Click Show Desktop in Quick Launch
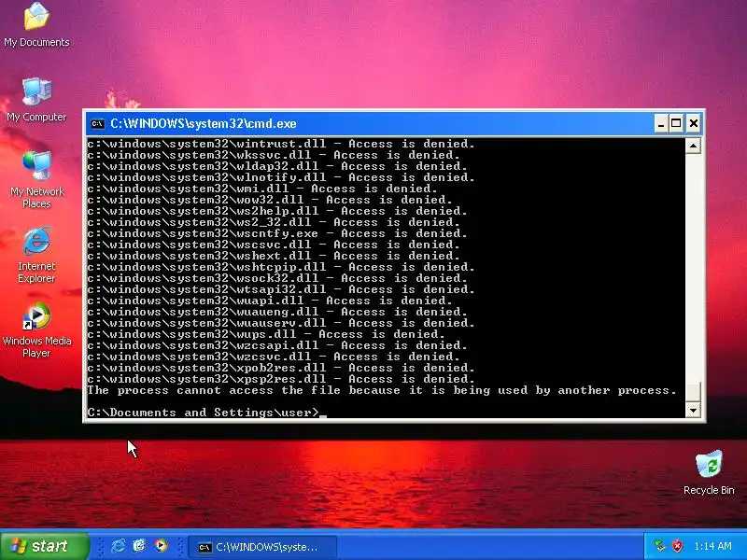Screen dimensions: 747x560 (139, 546)
